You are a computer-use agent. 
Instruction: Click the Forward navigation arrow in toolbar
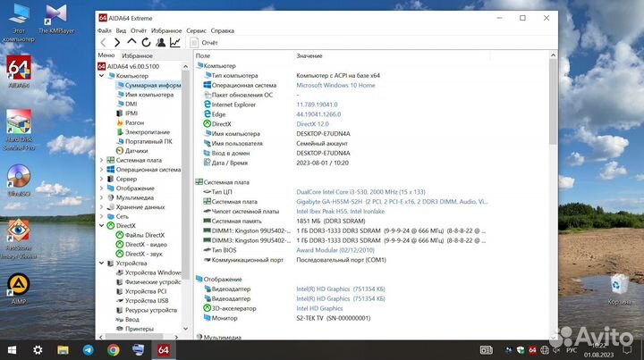[117, 42]
